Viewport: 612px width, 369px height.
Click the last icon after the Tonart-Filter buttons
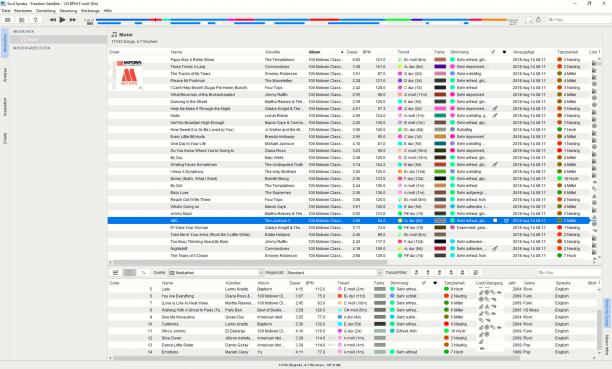tap(476, 273)
